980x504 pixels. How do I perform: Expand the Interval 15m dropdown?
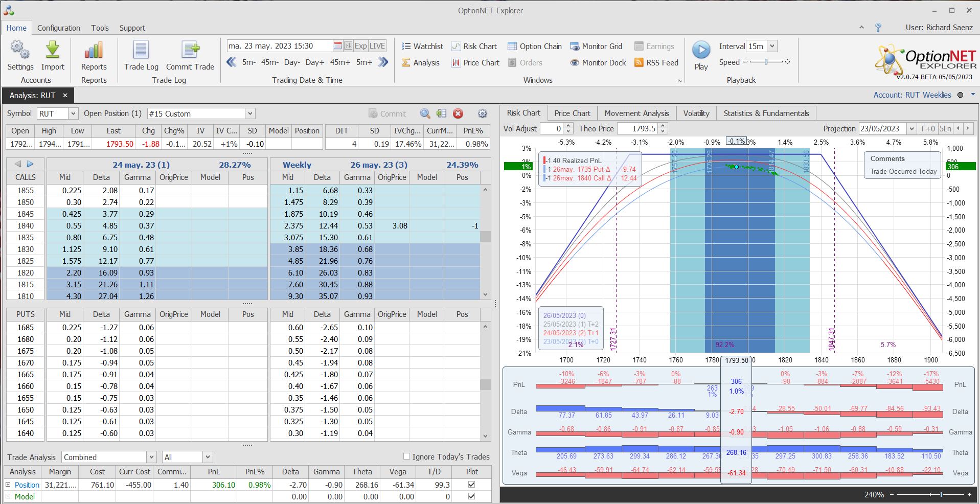tap(772, 46)
